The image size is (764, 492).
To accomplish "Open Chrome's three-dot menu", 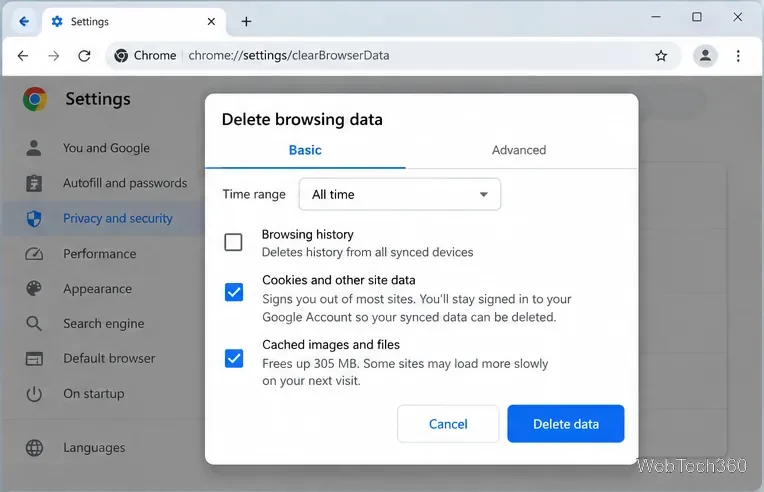I will [738, 56].
